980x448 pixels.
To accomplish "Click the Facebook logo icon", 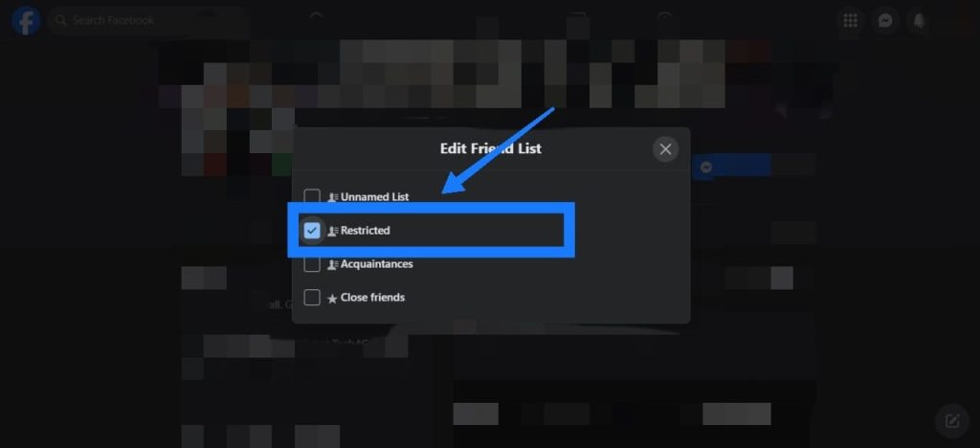I will point(26,20).
